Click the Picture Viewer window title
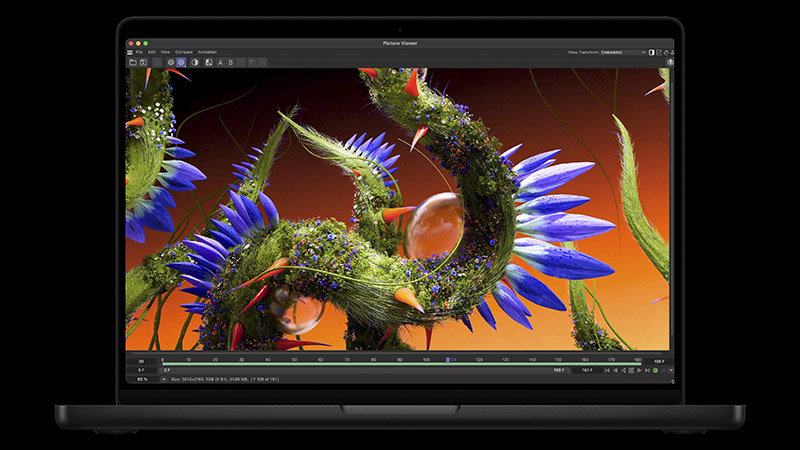 coord(400,43)
